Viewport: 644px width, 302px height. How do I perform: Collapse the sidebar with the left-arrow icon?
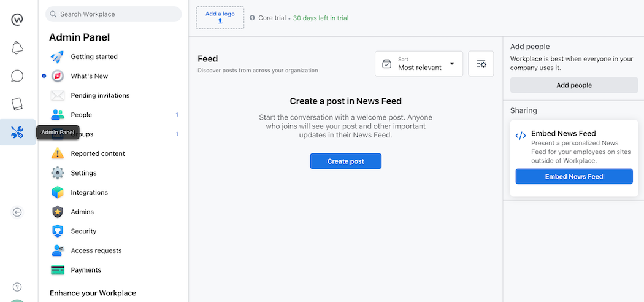(17, 212)
